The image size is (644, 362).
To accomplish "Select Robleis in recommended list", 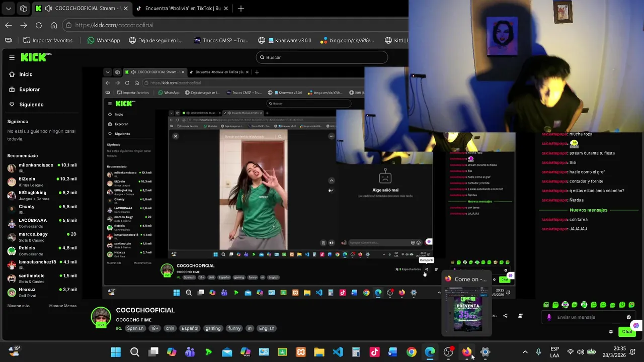I will tap(42, 250).
